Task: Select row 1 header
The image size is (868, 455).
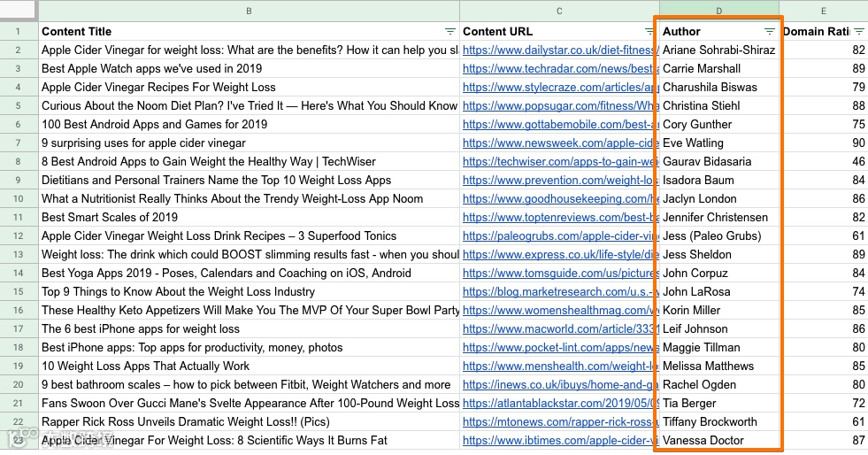Action: click(x=19, y=32)
